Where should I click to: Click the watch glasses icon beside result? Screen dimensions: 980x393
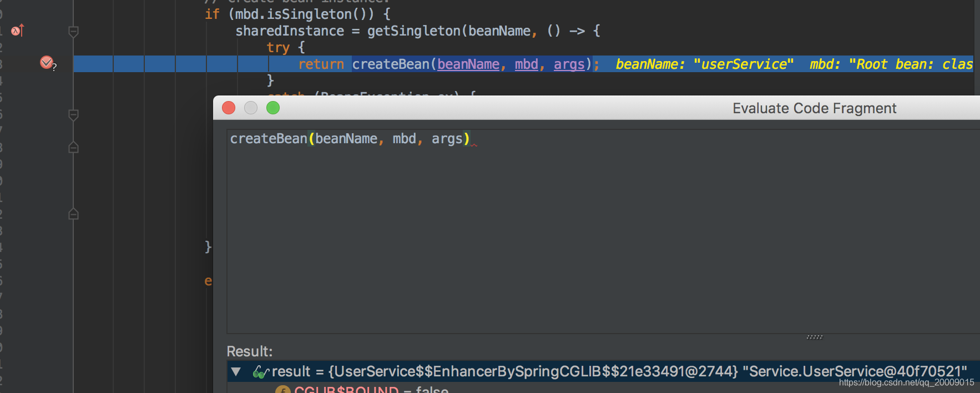pos(261,372)
